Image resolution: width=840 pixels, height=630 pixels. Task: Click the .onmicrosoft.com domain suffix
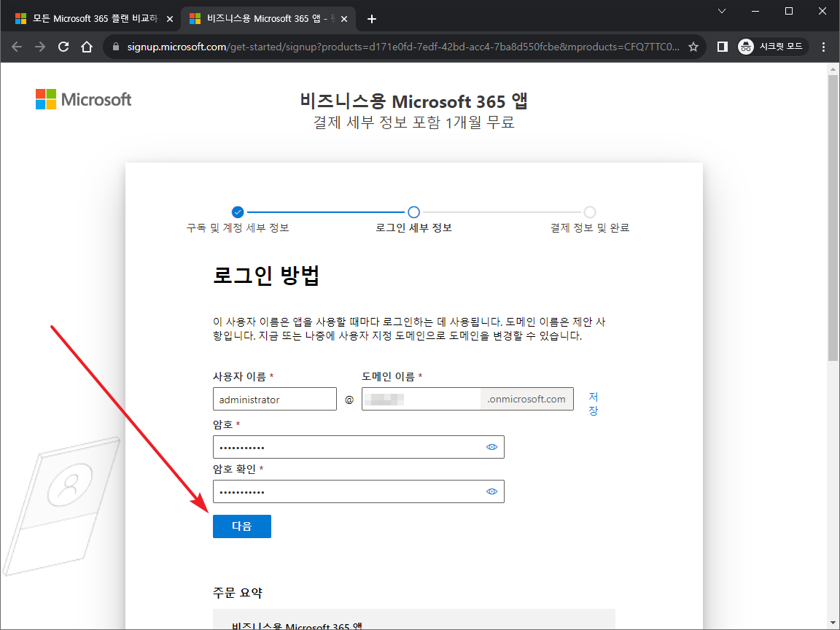[526, 399]
